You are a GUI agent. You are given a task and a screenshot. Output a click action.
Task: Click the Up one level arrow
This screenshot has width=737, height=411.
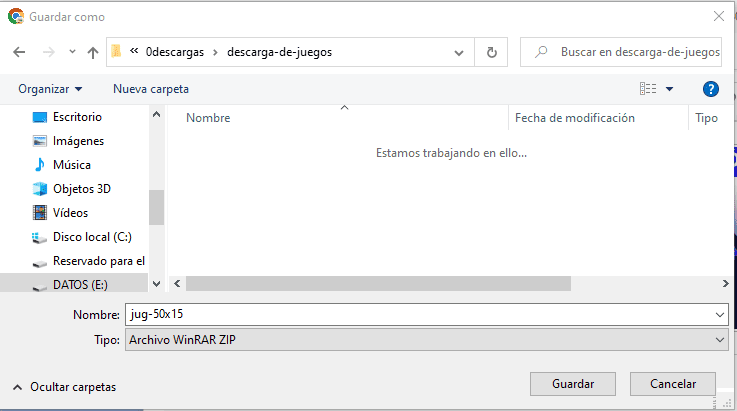tap(93, 52)
